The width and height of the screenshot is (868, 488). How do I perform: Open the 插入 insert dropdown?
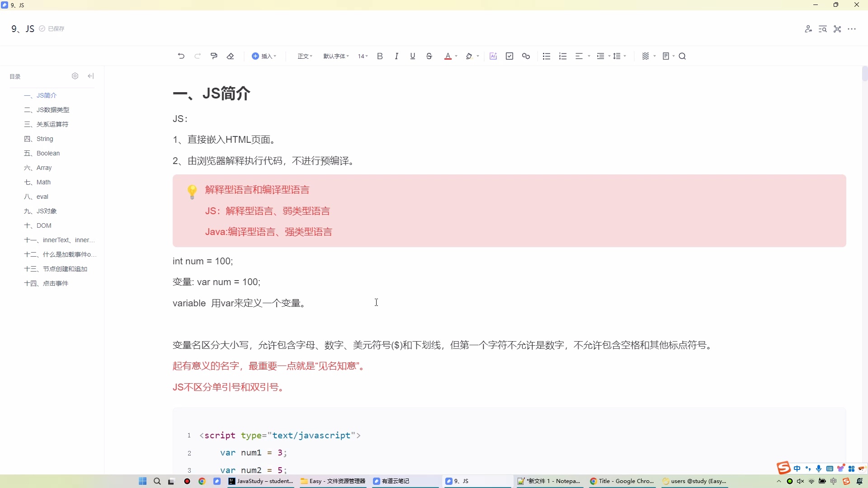264,56
